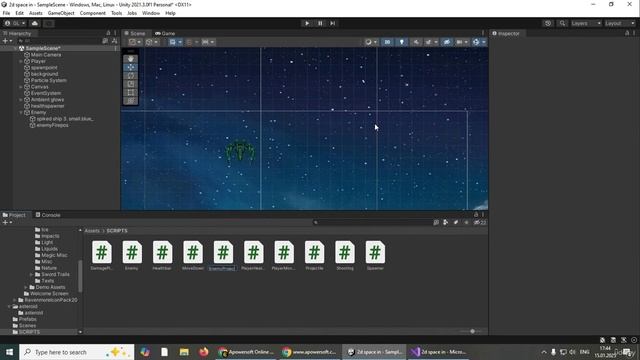
Task: Select Main Camera in Hierarchy
Action: tap(46, 55)
